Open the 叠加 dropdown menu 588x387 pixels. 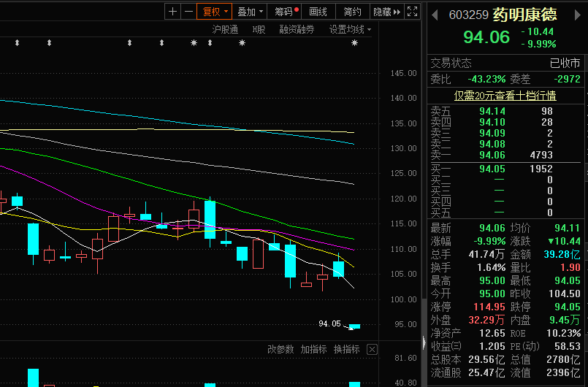click(250, 12)
